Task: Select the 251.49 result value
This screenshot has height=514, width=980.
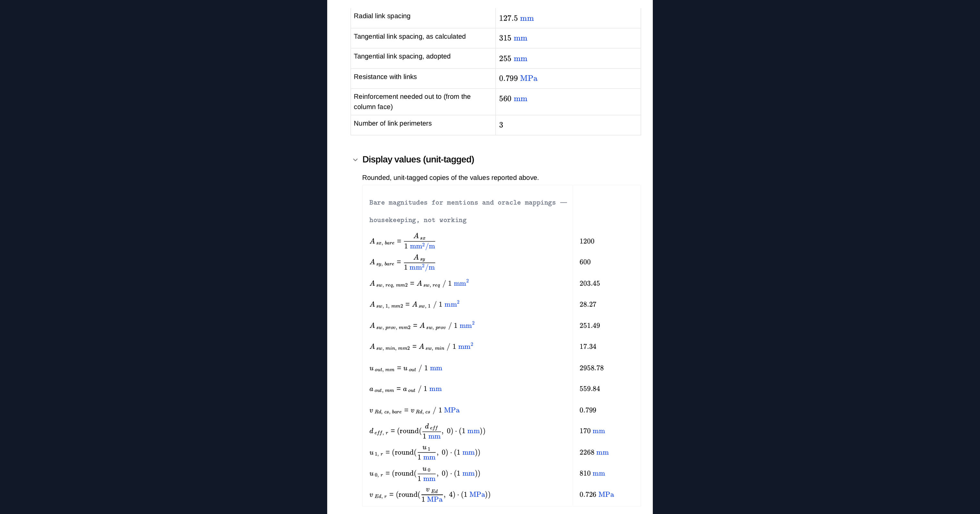Action: point(590,325)
